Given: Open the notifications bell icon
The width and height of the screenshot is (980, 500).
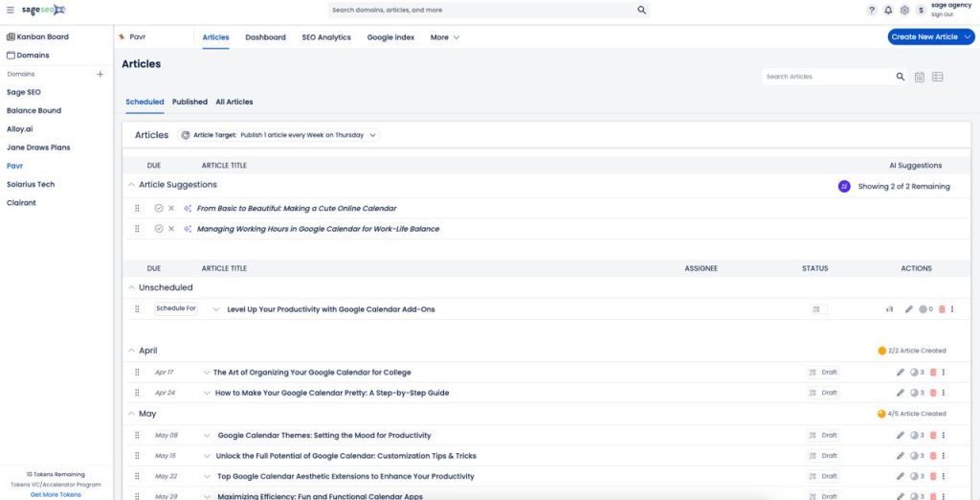Looking at the screenshot, I should (888, 11).
